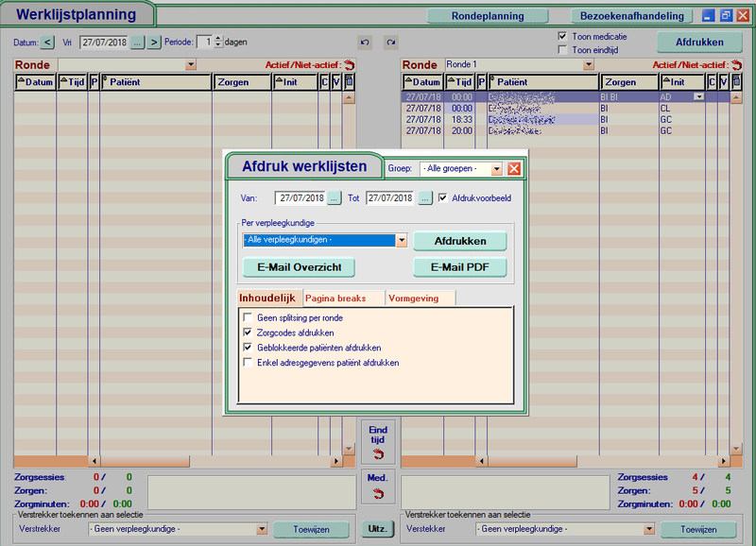Click the E-Mail PDF button
This screenshot has height=546, width=756.
(459, 267)
